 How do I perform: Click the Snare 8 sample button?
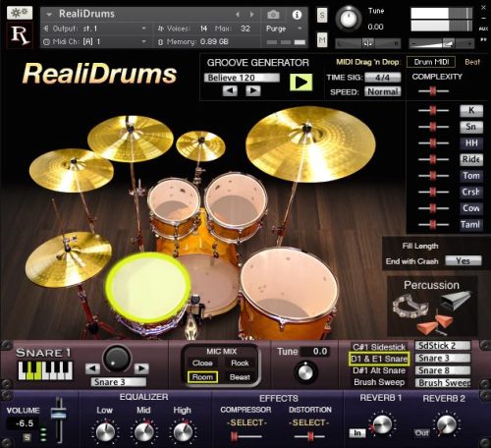click(443, 370)
